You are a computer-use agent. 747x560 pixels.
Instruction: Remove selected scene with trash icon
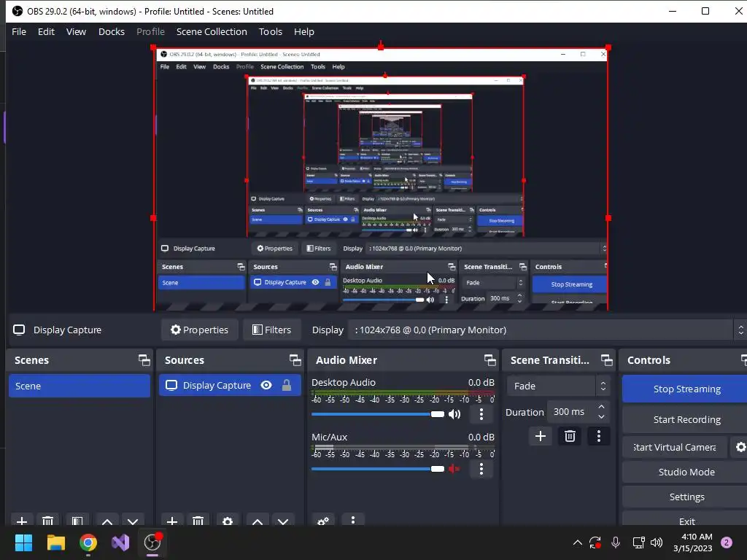point(47,521)
